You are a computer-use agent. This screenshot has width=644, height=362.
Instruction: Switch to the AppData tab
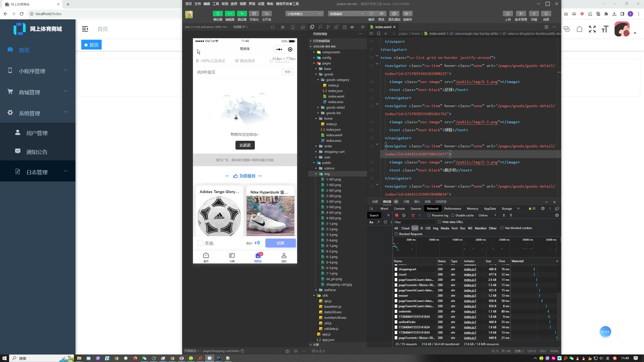[490, 208]
